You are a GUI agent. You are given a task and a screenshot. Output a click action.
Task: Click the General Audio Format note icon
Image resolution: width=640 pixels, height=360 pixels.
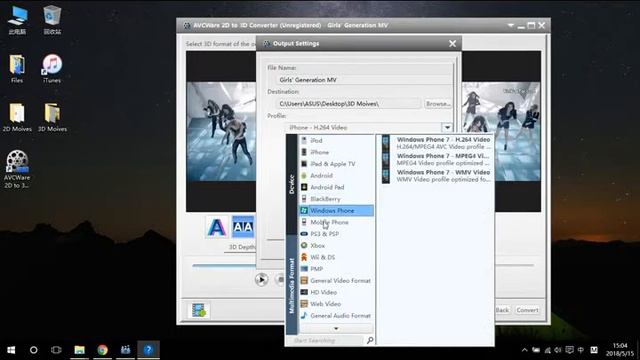point(304,316)
